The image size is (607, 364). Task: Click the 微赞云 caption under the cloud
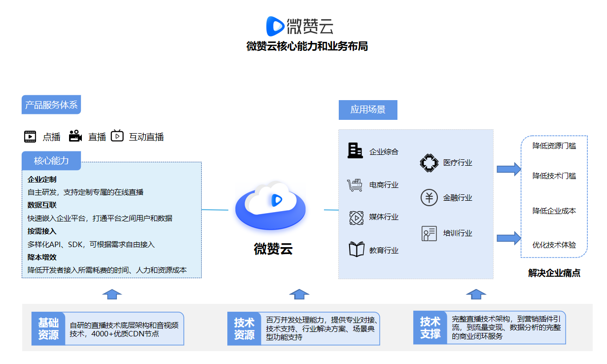(x=273, y=249)
